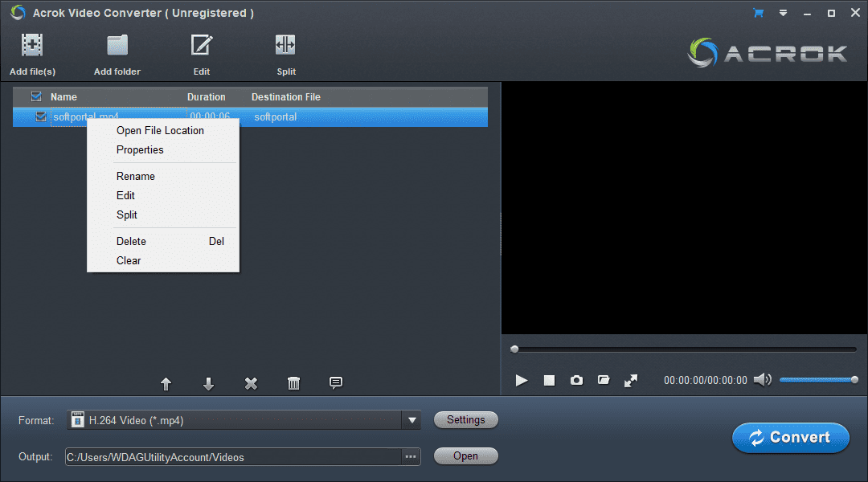Click the 00:00:00/00:00:00 playback time display
868x482 pixels.
click(x=706, y=380)
